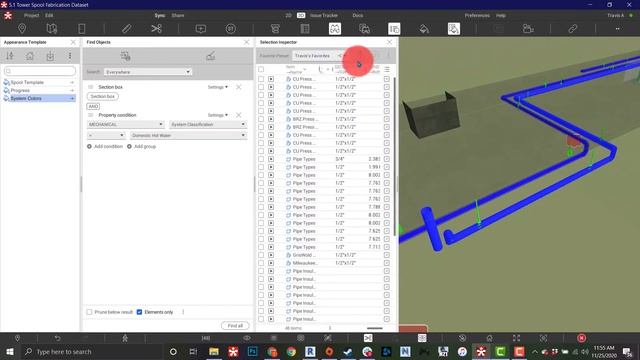Screen dimensions: 640x360
Task: Click the undo arrow in the bottom bar
Action: pyautogui.click(x=58, y=338)
